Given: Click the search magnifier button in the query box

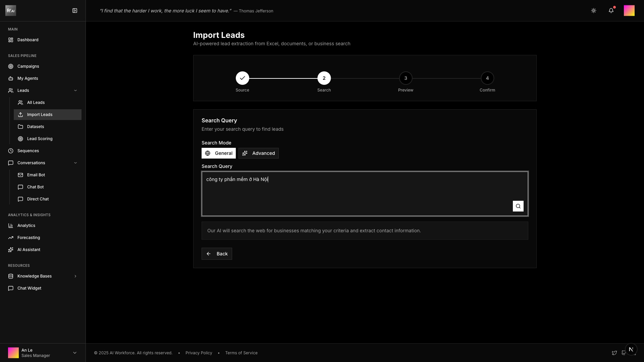Looking at the screenshot, I should 518,206.
